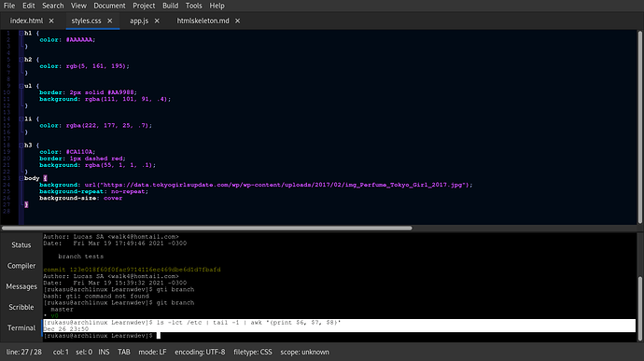Close the app.js tab

157,21
